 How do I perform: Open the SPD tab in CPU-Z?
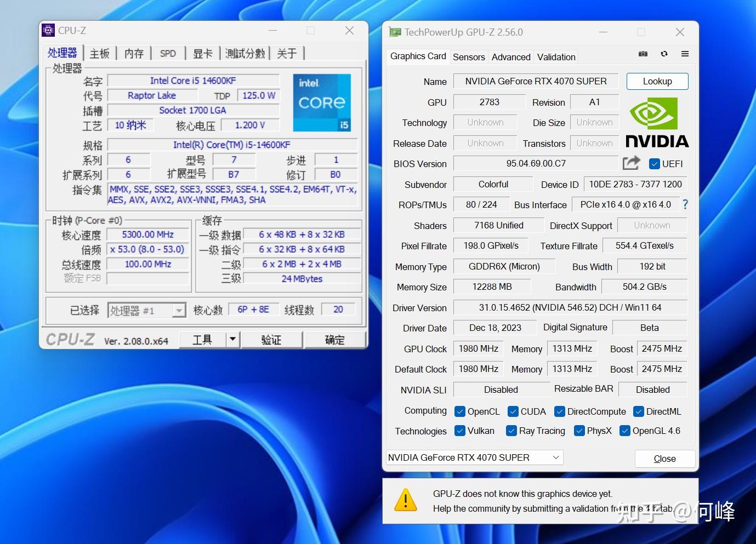coord(168,53)
